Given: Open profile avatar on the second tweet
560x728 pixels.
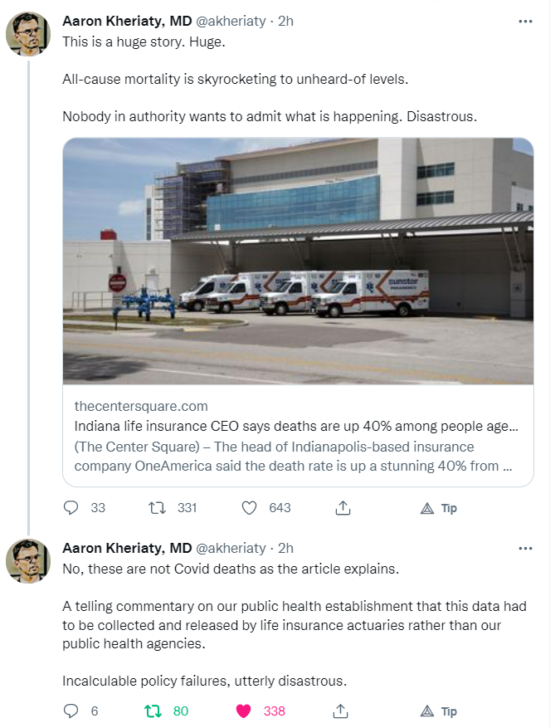Looking at the screenshot, I should [28, 560].
